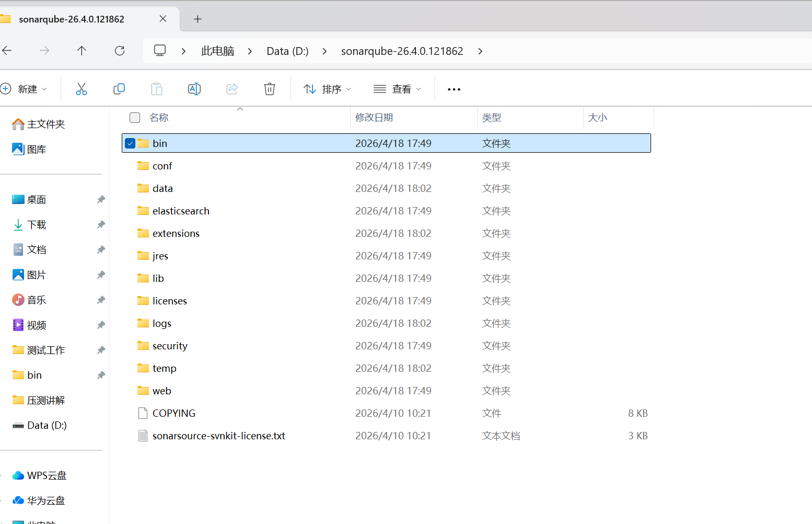This screenshot has width=812, height=524.
Task: Select the temp folder
Action: (x=386, y=368)
